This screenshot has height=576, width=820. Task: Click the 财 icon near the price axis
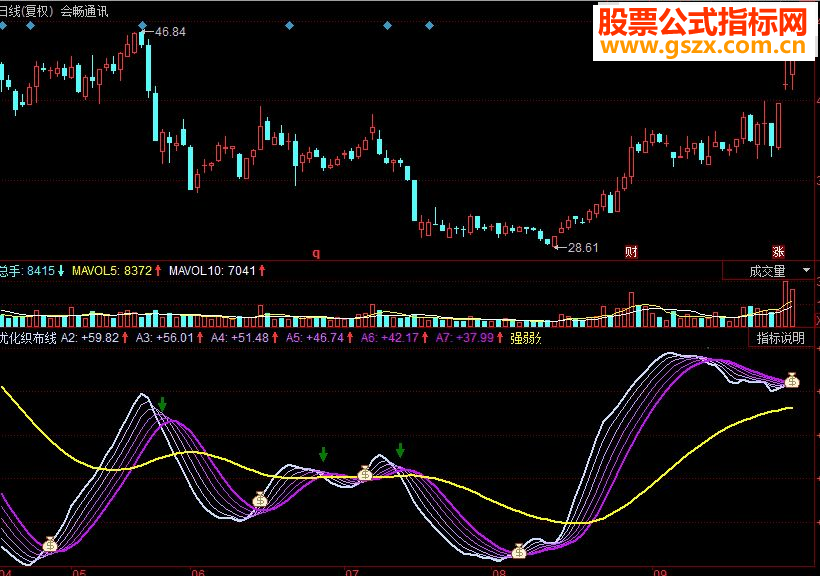[x=633, y=251]
